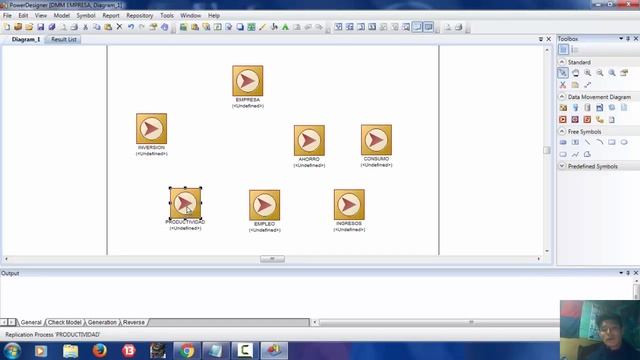Select the PRODUCTIVIDAD process symbol
640x360 pixels.
pos(185,203)
